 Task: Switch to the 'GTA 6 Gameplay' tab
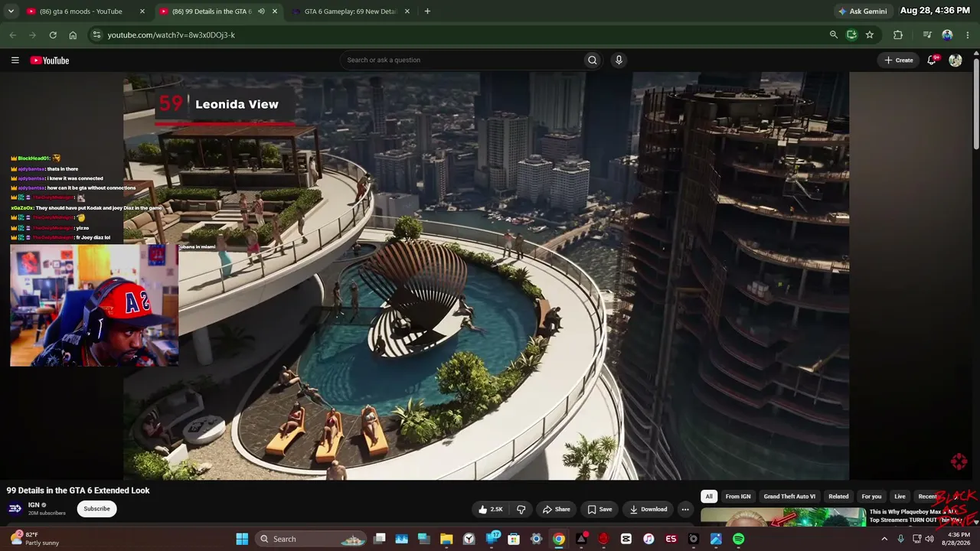[351, 11]
